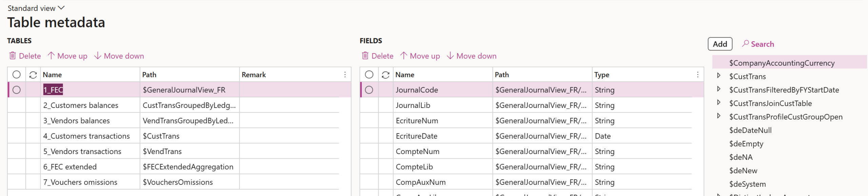The image size is (868, 196).
Task: Click the Fields Delete trash icon
Action: [x=365, y=56]
